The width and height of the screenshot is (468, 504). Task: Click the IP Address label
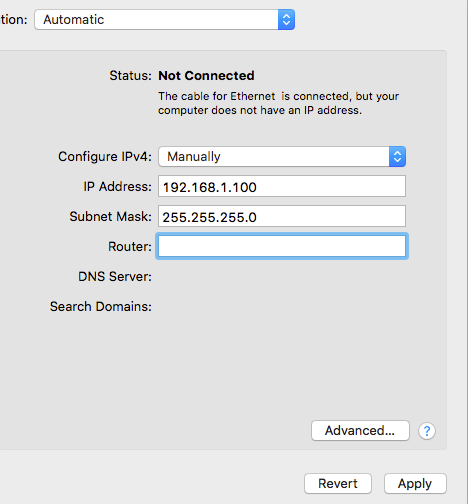click(x=118, y=186)
